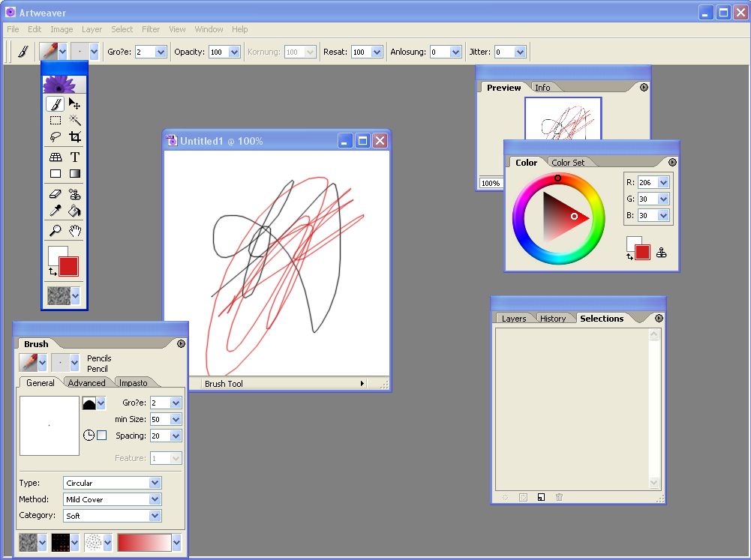Swap foreground and background colors in toolbox
Viewport: 751px width, 560px height.
coord(53,271)
